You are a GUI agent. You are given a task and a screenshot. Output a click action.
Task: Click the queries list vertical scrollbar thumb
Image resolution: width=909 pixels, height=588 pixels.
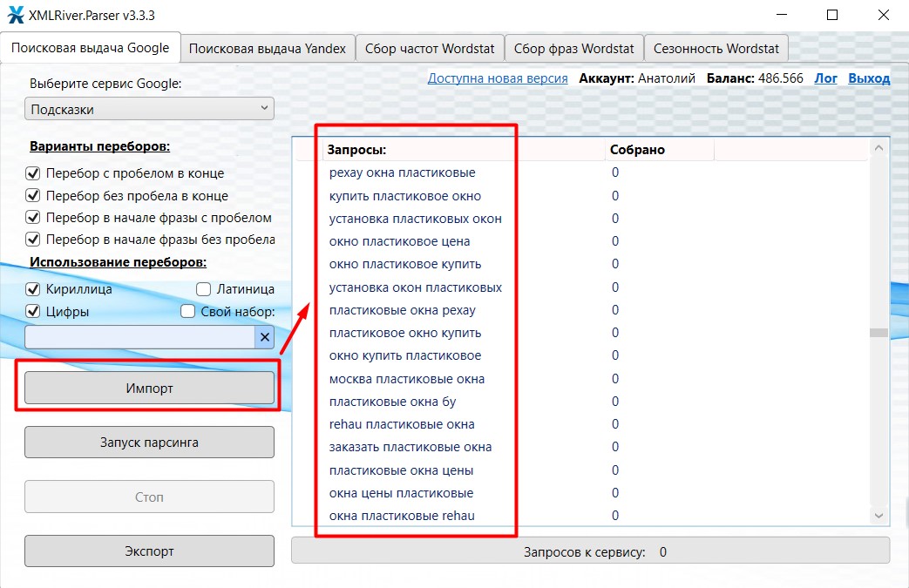click(878, 333)
